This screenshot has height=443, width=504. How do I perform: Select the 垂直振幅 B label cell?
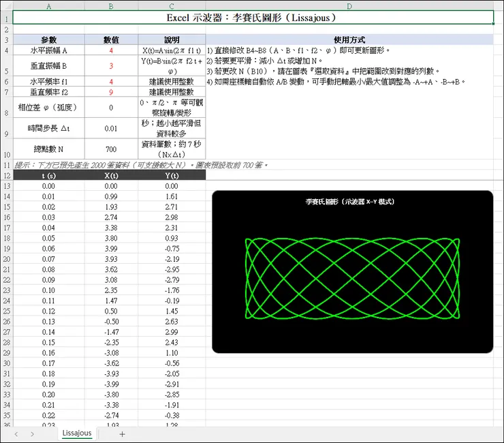[x=49, y=66]
